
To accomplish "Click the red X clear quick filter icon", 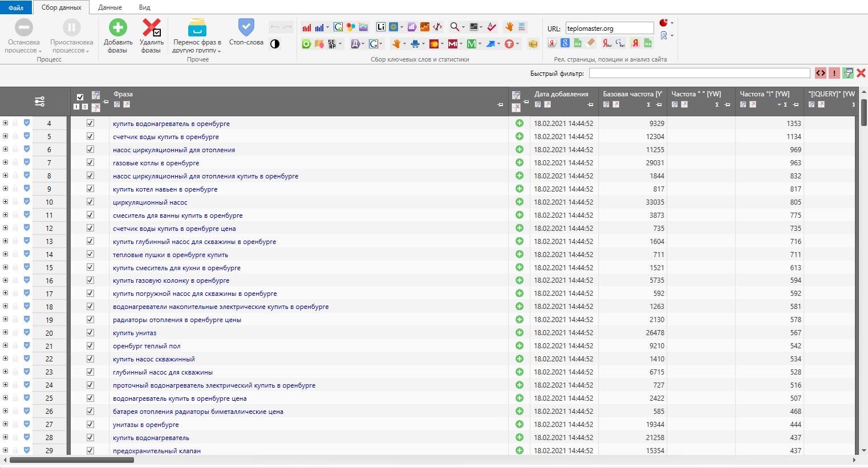I will [x=861, y=73].
